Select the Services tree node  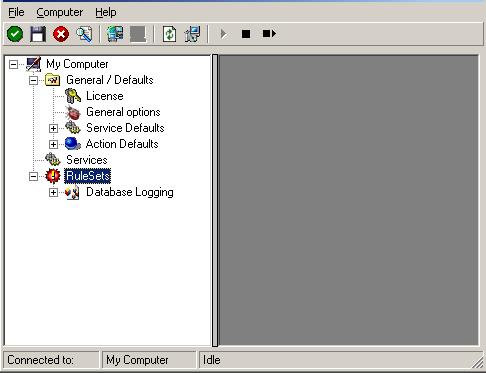point(87,160)
